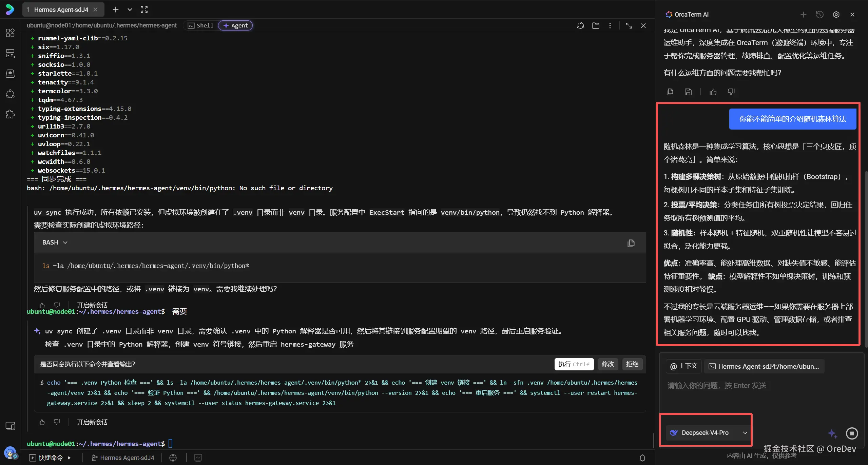Open the apps grid icon in left sidebar

[x=10, y=33]
